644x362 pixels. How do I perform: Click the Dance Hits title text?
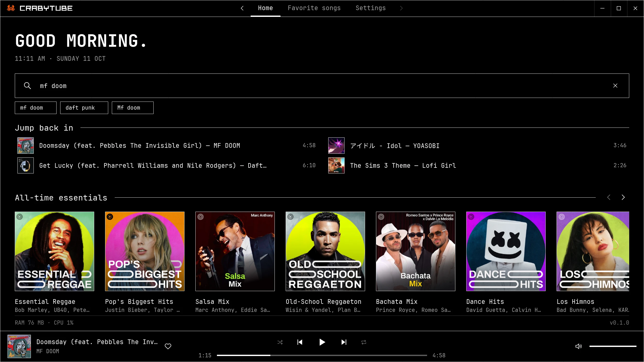click(x=485, y=301)
